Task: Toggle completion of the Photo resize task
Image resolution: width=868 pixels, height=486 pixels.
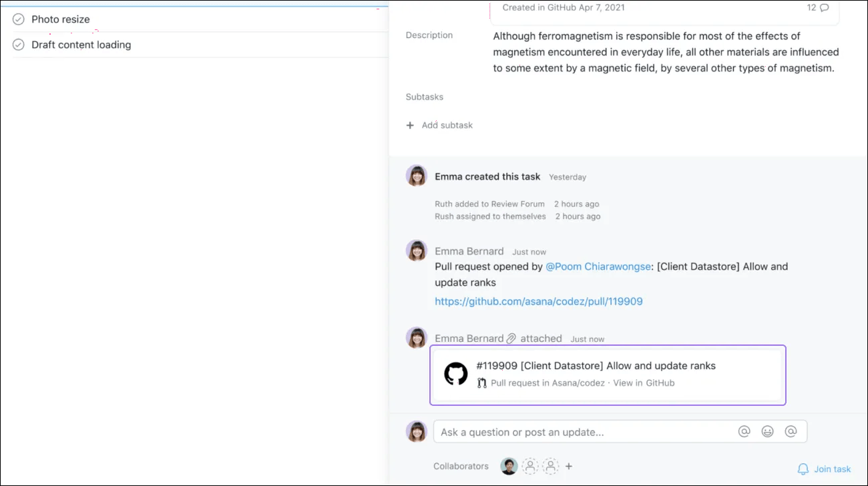Action: click(x=17, y=19)
